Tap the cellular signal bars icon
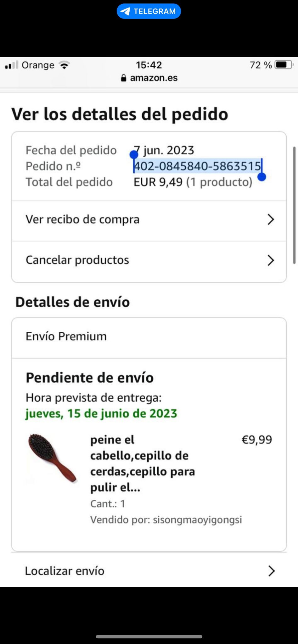The height and width of the screenshot is (644, 298). pos(12,65)
